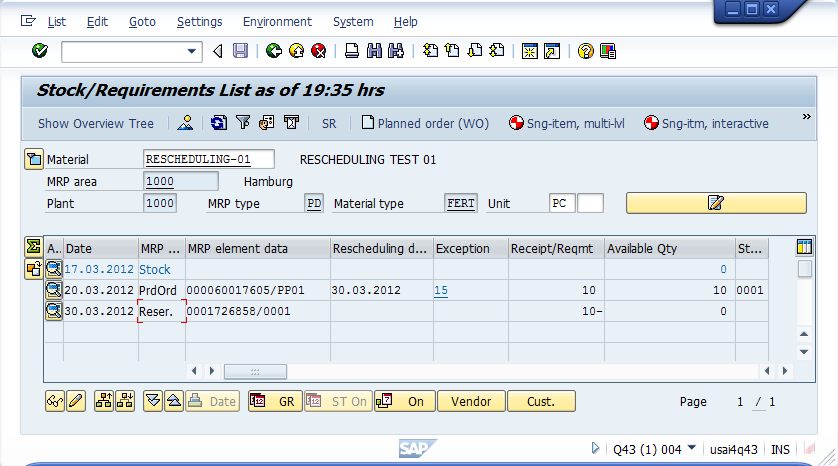The height and width of the screenshot is (466, 838).
Task: Click the green Enter checkmark icon
Action: [x=39, y=51]
